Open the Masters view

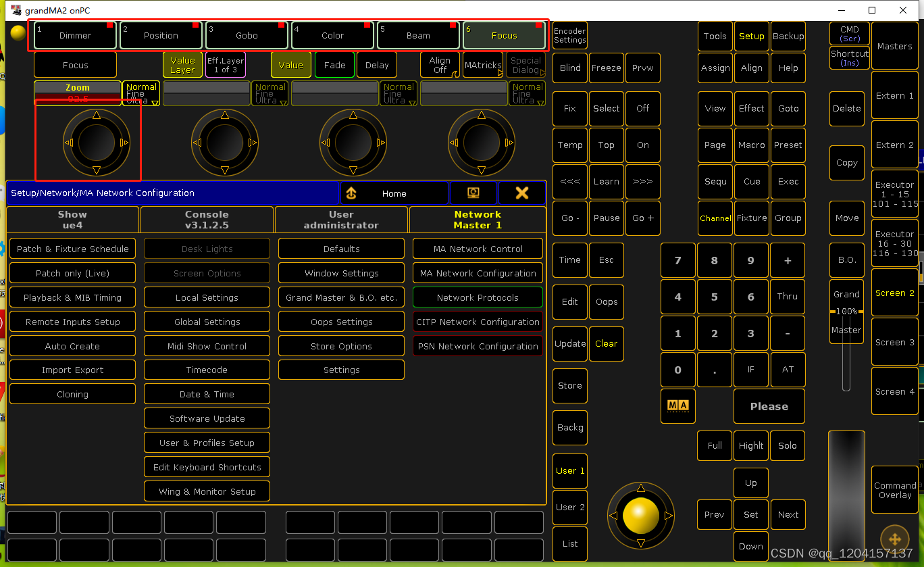pyautogui.click(x=895, y=46)
